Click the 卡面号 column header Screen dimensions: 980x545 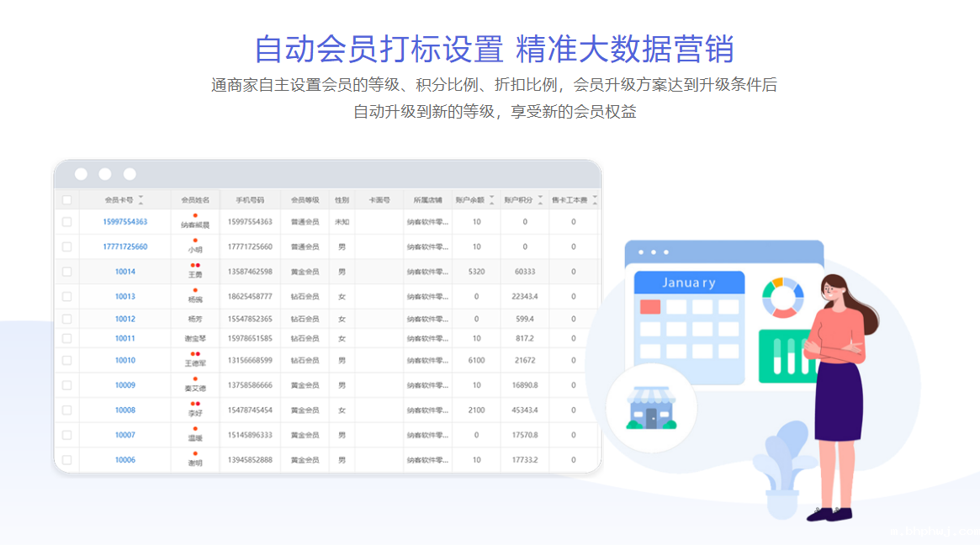tap(379, 200)
